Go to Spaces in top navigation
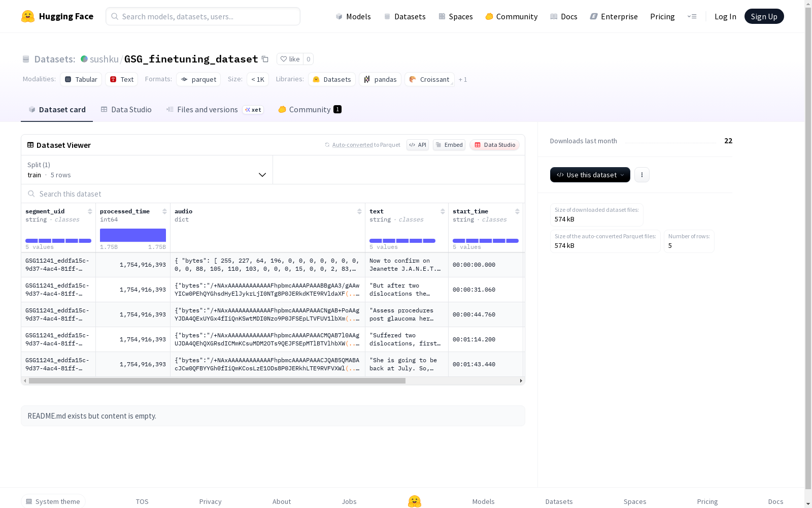This screenshot has height=508, width=812. (456, 16)
